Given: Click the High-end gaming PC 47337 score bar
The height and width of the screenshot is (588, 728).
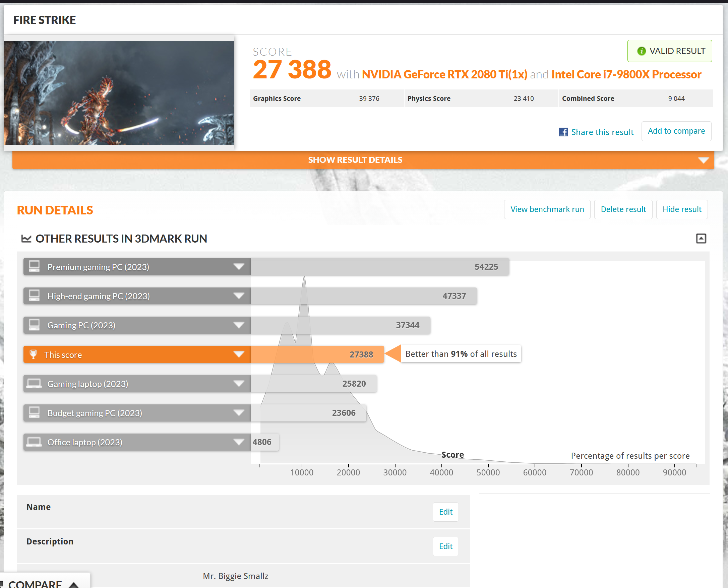Looking at the screenshot, I should (x=364, y=296).
